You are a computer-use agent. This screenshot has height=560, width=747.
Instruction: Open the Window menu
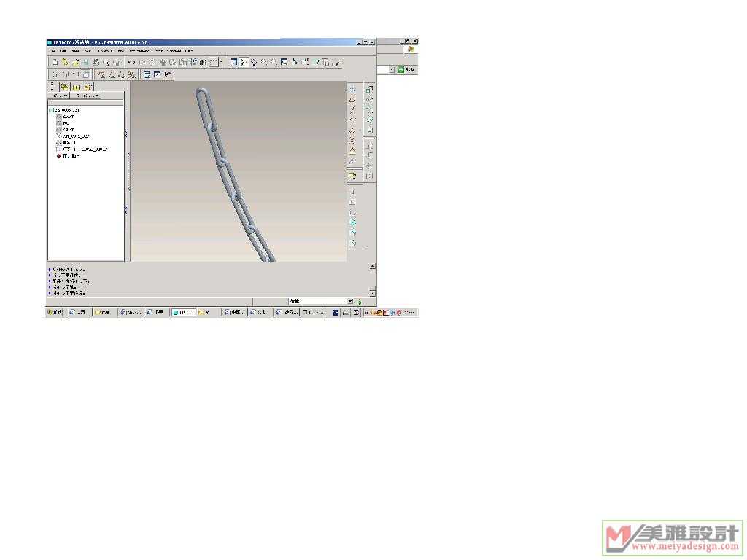coord(174,51)
